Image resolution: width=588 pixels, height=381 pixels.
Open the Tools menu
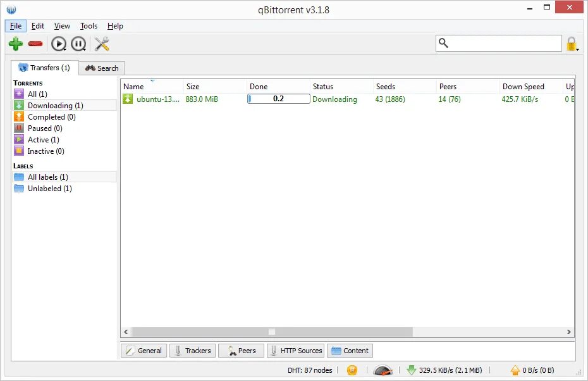click(x=89, y=26)
